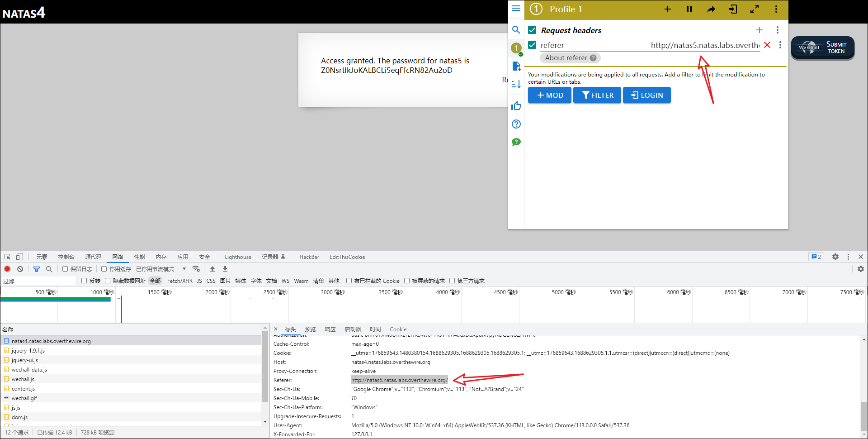Image resolution: width=868 pixels, height=439 pixels.
Task: Switch to the 控制台 console tab
Action: [x=66, y=257]
